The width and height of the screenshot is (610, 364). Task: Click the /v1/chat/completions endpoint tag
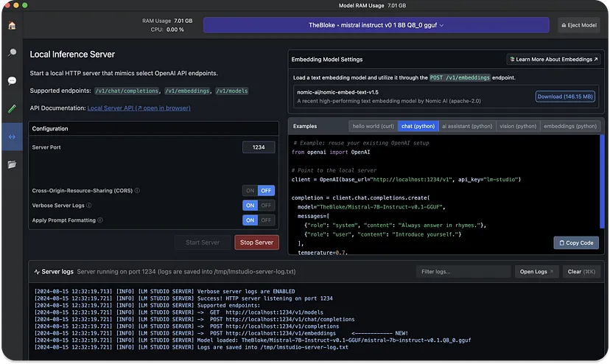(x=127, y=91)
